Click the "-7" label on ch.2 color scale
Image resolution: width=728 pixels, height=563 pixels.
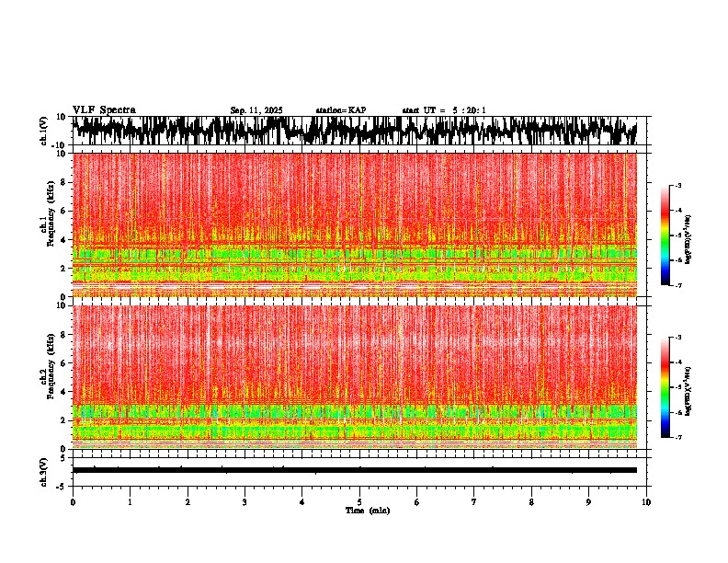(677, 437)
